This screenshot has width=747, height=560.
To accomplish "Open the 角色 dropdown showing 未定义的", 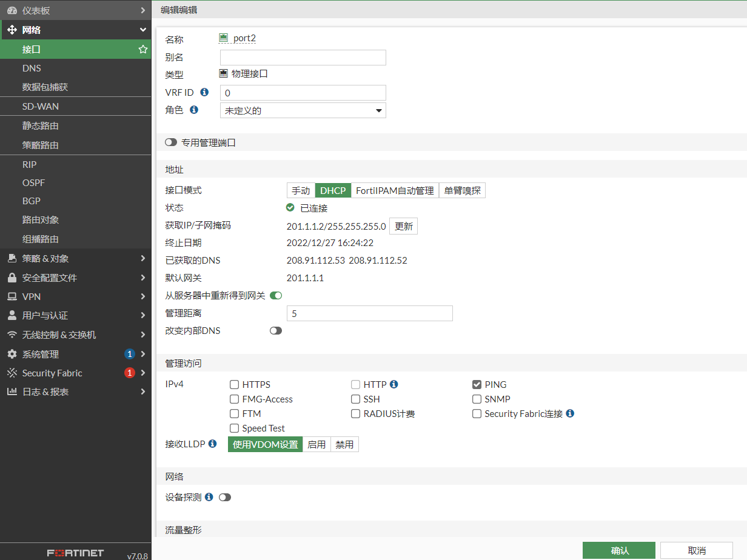I will (x=303, y=110).
